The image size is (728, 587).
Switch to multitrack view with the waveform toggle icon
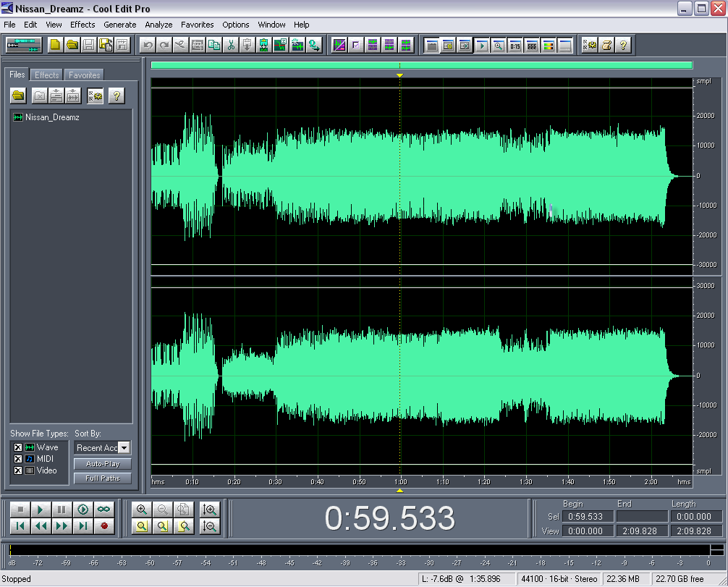(24, 45)
